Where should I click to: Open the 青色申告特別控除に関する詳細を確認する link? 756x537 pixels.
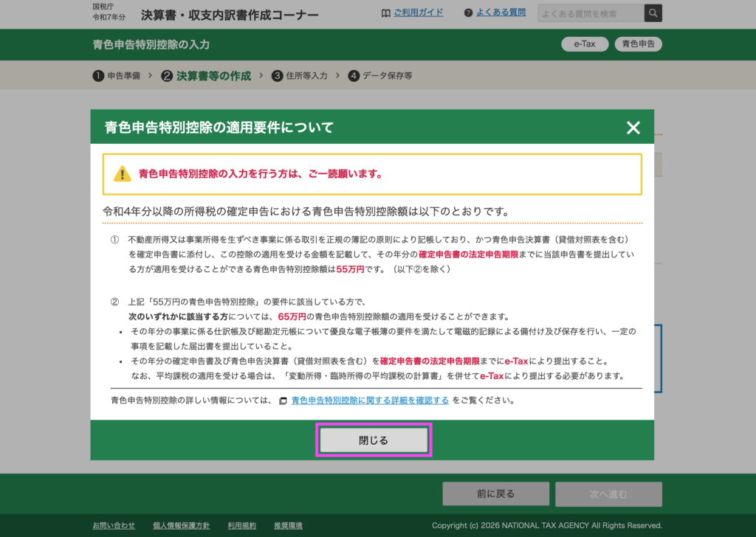tap(370, 401)
